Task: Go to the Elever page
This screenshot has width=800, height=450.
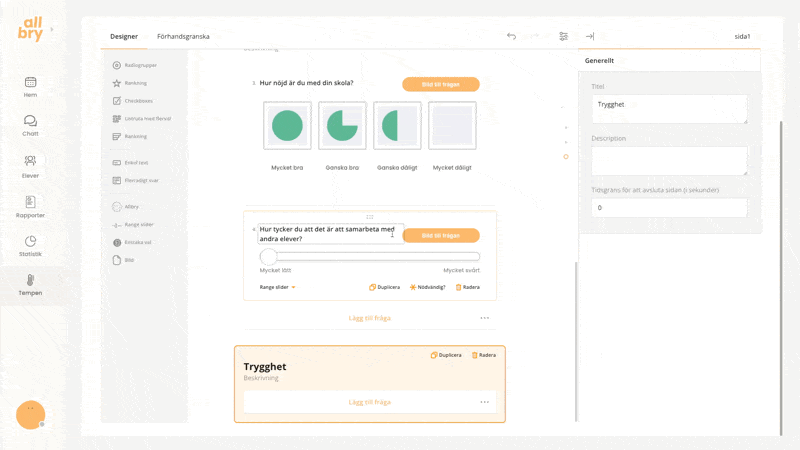Action: (x=30, y=166)
